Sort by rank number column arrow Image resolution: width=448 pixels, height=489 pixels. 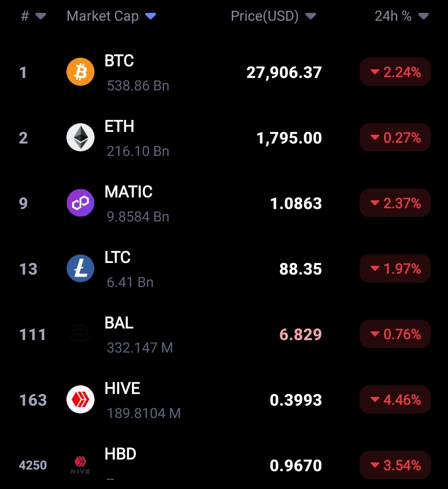point(41,16)
